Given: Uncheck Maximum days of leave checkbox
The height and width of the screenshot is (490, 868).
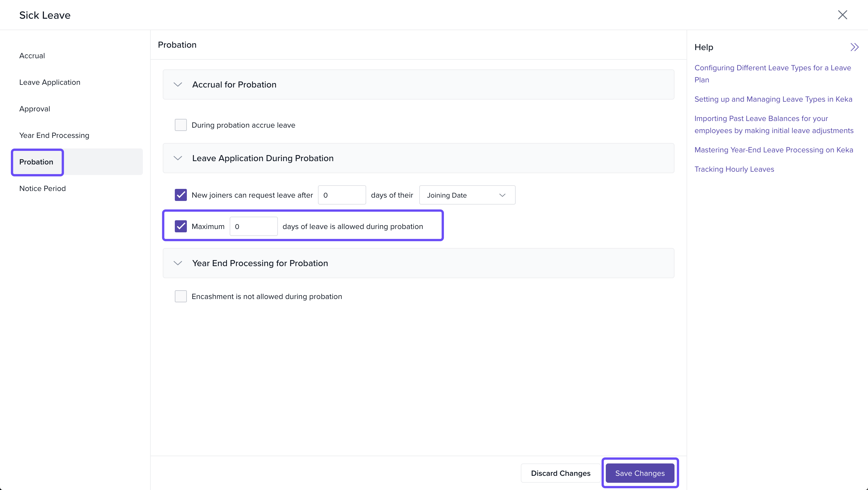Looking at the screenshot, I should click(x=181, y=226).
